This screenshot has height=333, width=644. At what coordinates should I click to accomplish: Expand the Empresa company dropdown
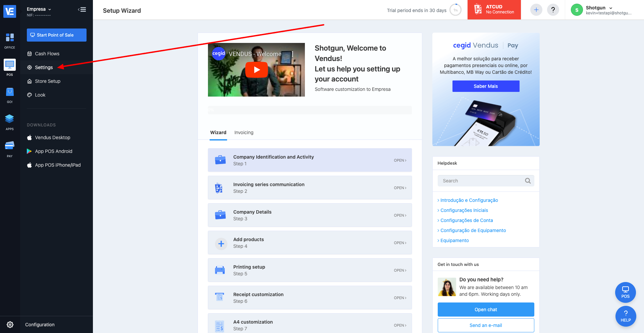pos(39,9)
